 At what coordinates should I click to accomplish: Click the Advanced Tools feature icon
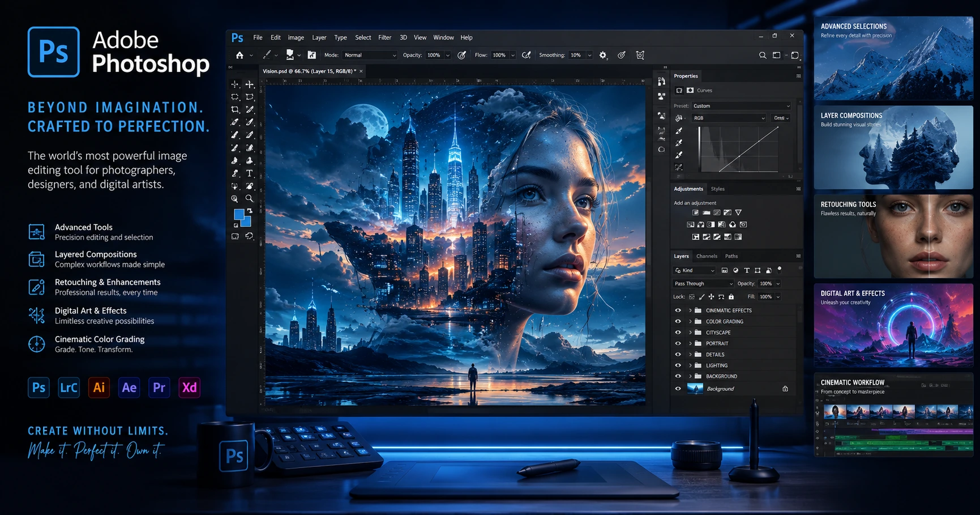tap(37, 232)
